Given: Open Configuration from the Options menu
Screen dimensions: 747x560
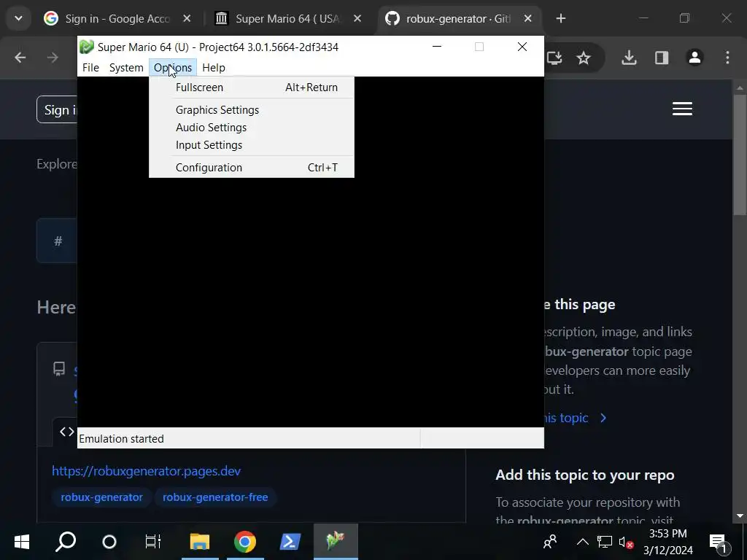Looking at the screenshot, I should pos(252,168).
